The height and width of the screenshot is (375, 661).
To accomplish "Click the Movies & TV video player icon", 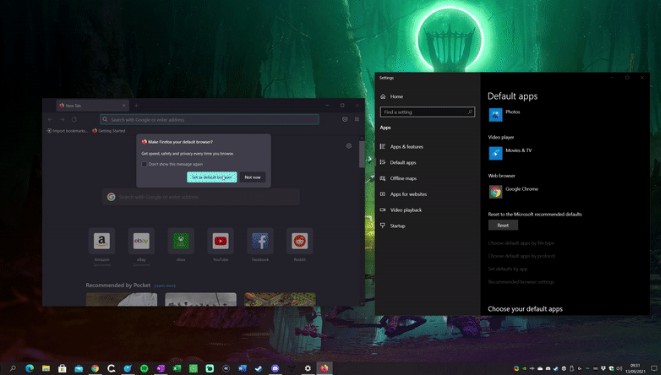I will [x=495, y=153].
